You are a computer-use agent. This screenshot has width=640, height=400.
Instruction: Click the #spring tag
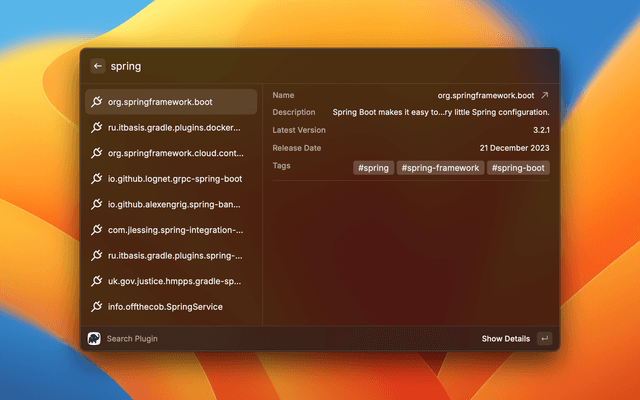coord(373,168)
